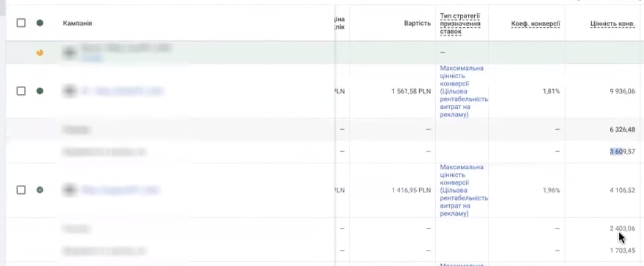Open the blurred campaign name link in the 9 936,06 row
The height and width of the screenshot is (266, 644).
pyautogui.click(x=122, y=91)
